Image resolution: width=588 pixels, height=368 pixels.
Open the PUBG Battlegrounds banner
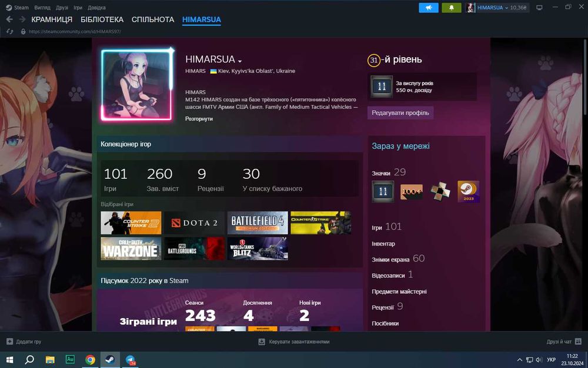pos(194,248)
